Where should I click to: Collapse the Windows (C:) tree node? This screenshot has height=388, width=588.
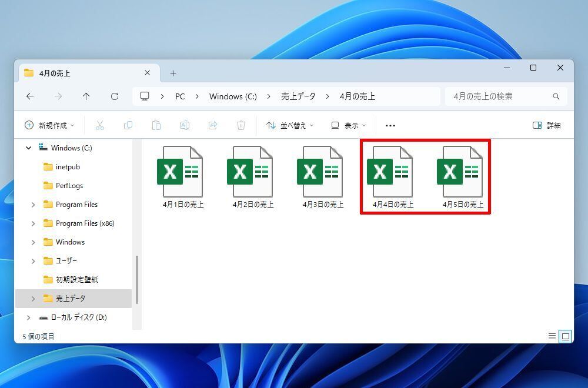pos(28,148)
